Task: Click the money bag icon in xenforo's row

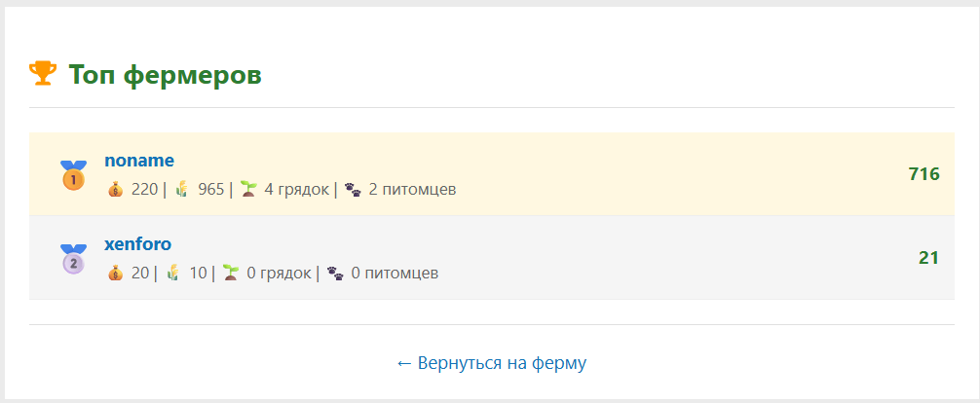Action: pos(116,273)
